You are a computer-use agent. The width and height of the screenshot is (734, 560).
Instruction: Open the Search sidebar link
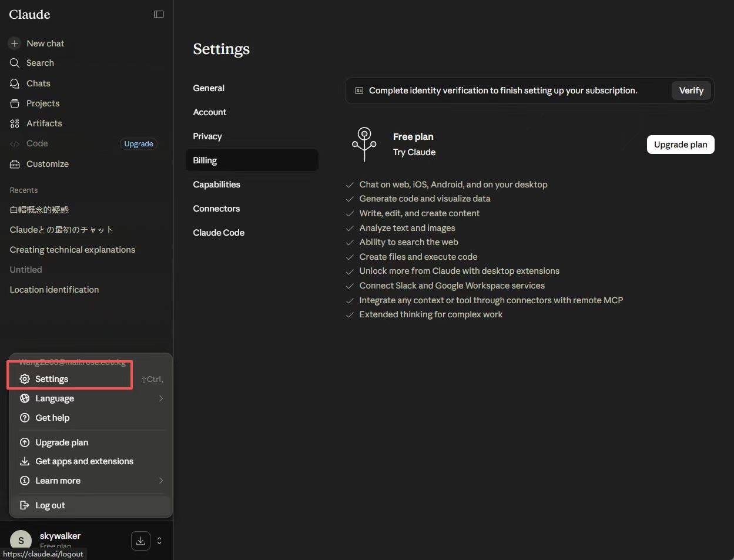(x=40, y=63)
